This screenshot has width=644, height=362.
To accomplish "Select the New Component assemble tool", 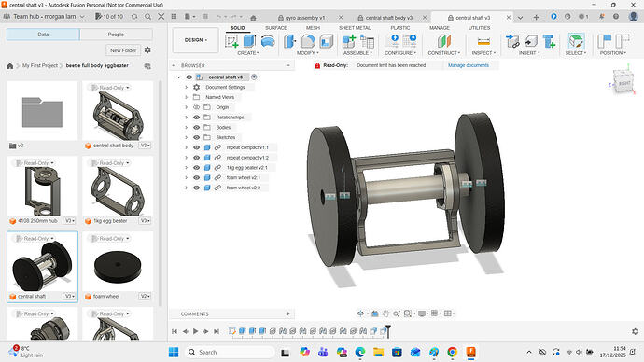I will click(349, 41).
